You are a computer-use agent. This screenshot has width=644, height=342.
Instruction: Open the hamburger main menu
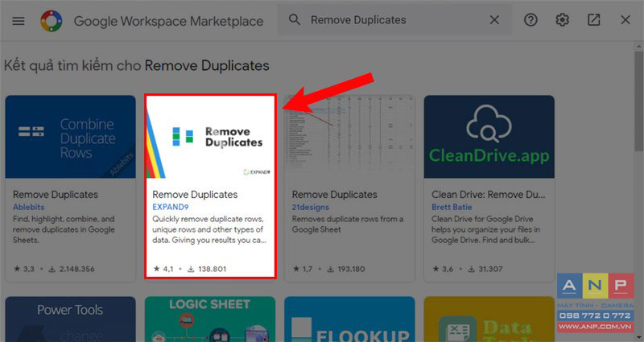19,21
